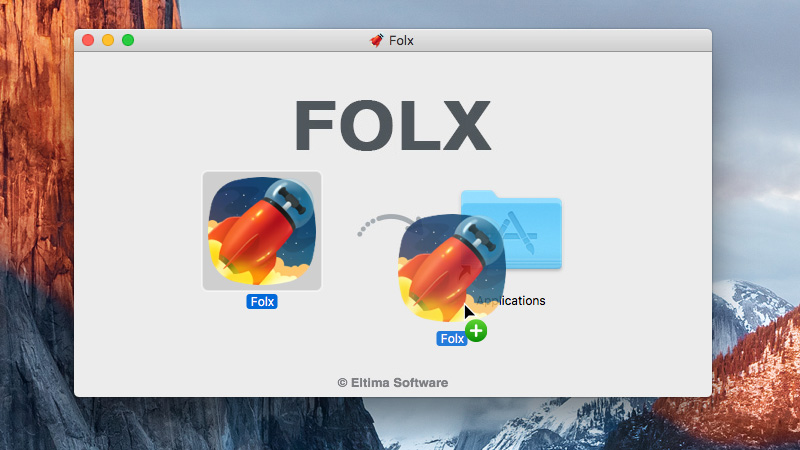Image resolution: width=800 pixels, height=450 pixels.
Task: Click the Eltima Software copyright text
Action: coord(393,383)
